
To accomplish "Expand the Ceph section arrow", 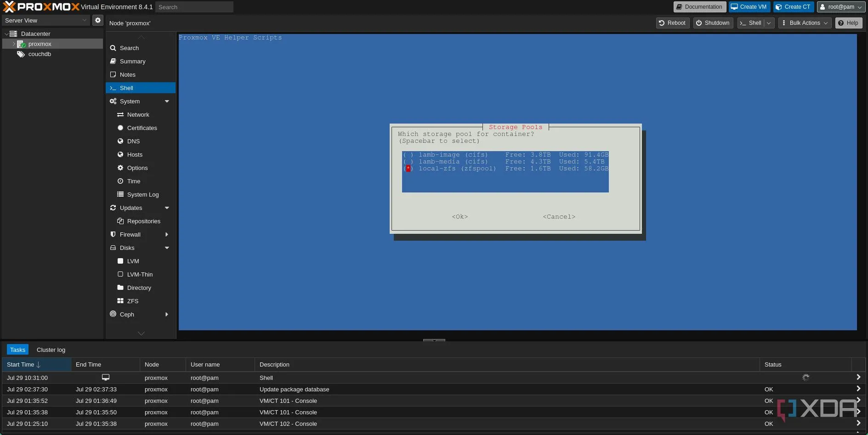I will tap(167, 315).
